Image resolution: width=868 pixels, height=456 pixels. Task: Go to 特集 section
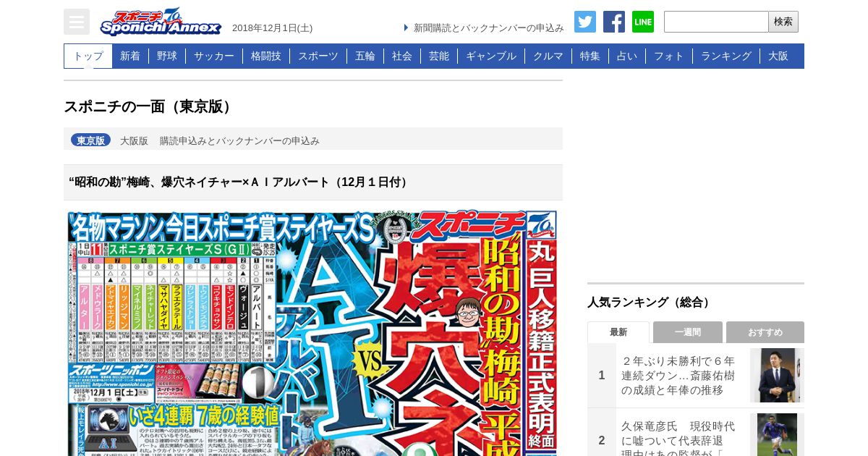[590, 56]
